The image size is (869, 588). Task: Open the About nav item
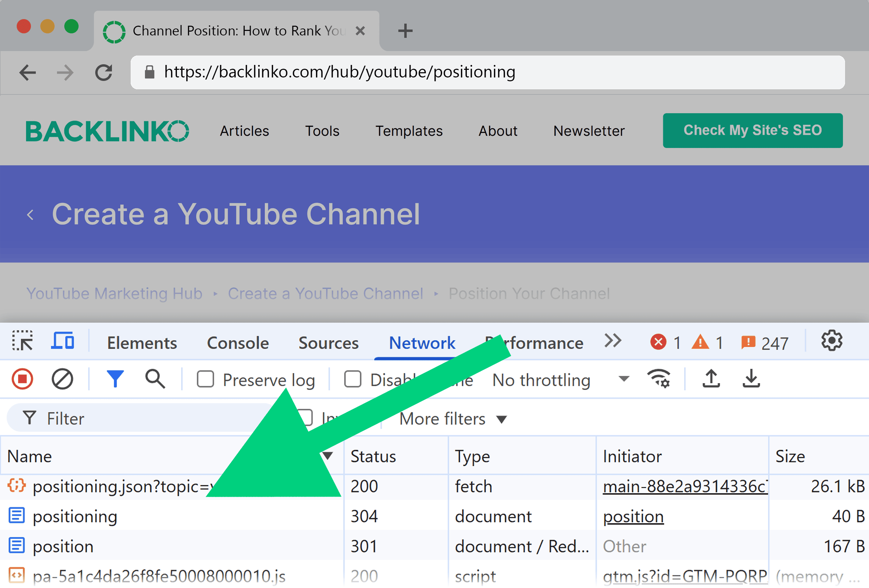pyautogui.click(x=498, y=131)
